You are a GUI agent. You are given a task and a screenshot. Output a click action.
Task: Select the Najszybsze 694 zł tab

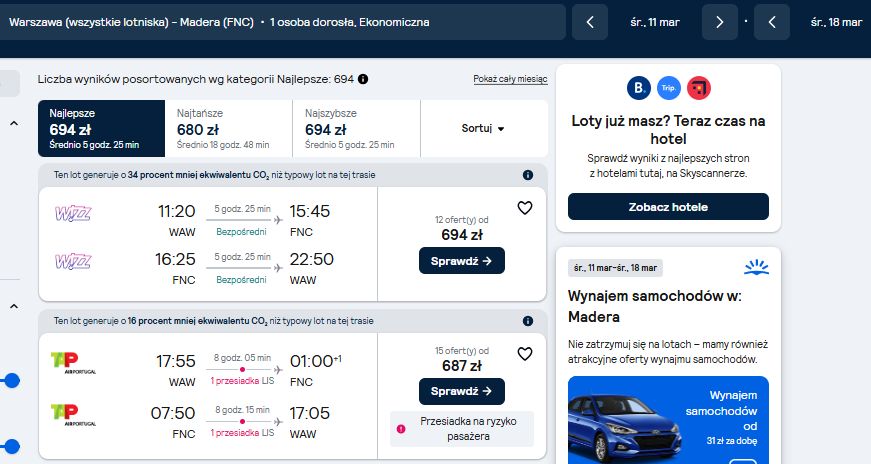click(x=356, y=128)
